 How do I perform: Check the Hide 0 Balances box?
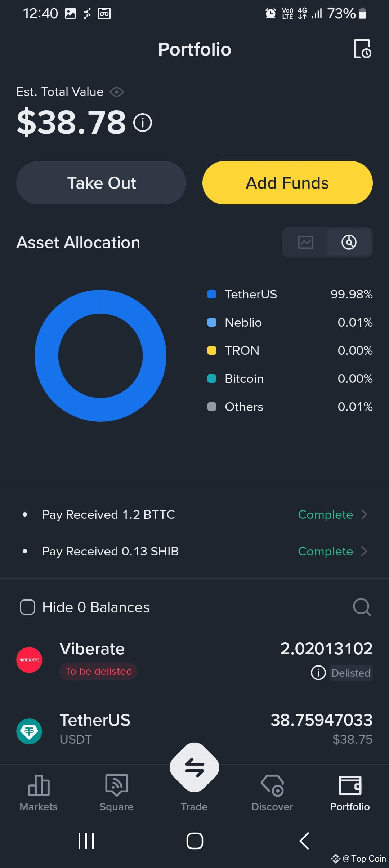27,607
